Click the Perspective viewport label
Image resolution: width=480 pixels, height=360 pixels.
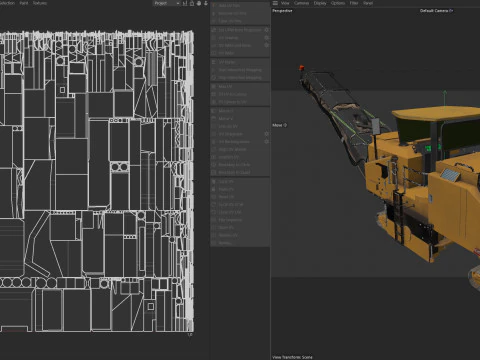point(282,11)
